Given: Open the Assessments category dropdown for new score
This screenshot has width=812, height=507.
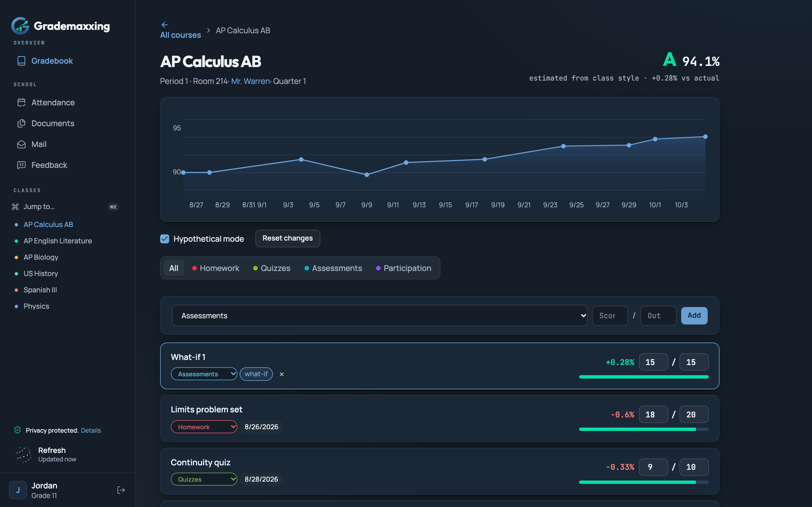Looking at the screenshot, I should [x=379, y=315].
